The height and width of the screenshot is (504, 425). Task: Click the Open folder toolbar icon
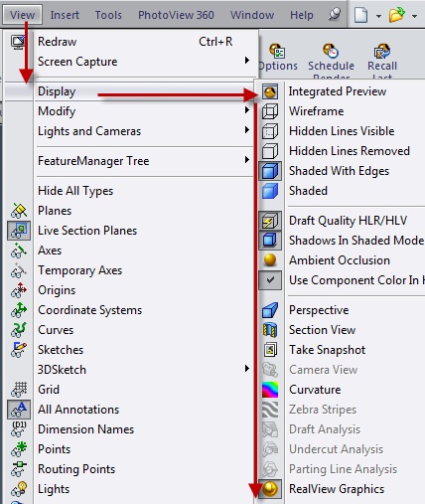pyautogui.click(x=397, y=15)
